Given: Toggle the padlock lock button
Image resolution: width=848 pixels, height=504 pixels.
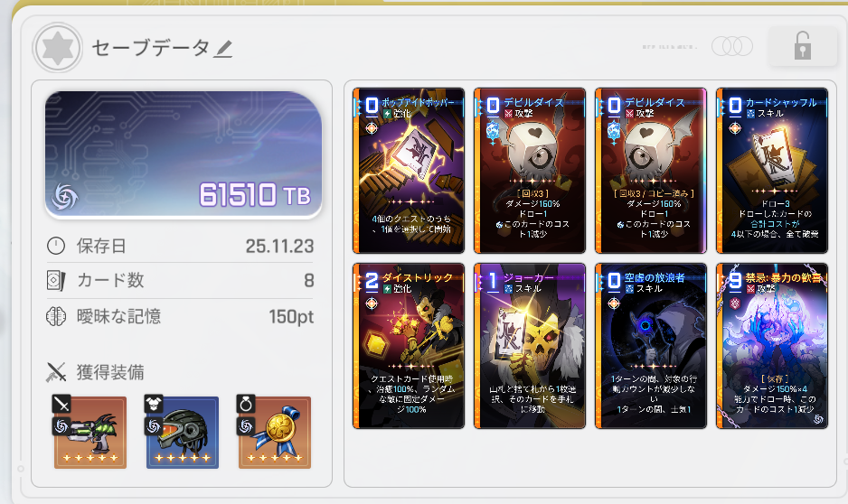Looking at the screenshot, I should [803, 46].
